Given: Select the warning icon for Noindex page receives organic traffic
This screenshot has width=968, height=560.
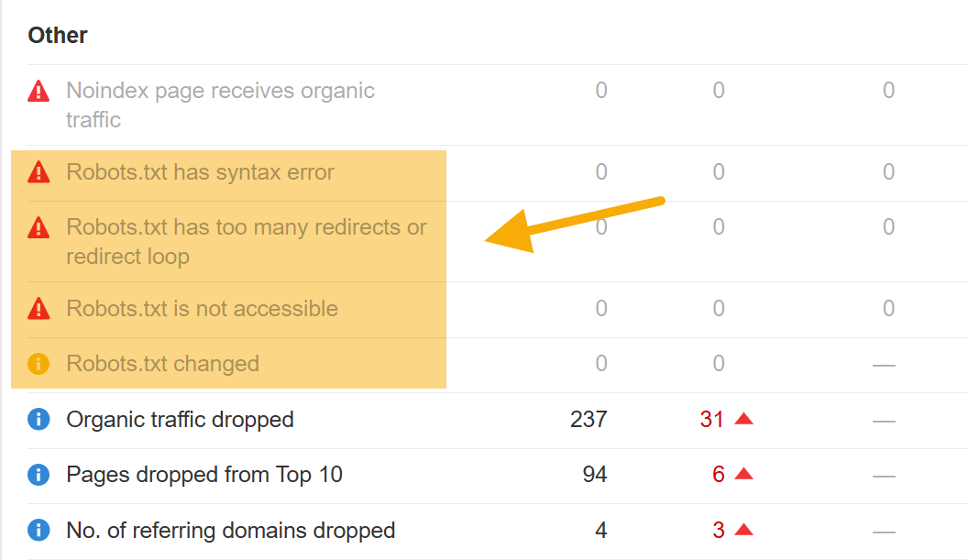Looking at the screenshot, I should (x=38, y=90).
